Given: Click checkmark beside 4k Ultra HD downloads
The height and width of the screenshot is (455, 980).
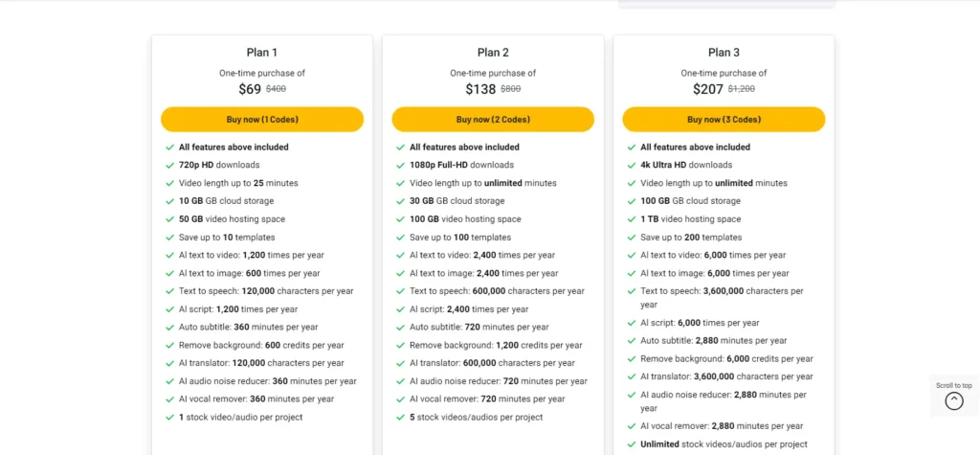Looking at the screenshot, I should click(x=632, y=165).
